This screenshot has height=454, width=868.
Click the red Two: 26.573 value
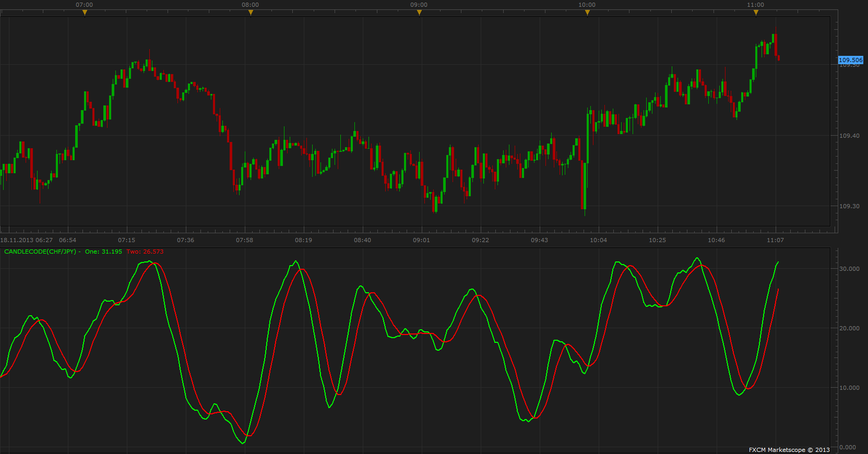pos(145,252)
